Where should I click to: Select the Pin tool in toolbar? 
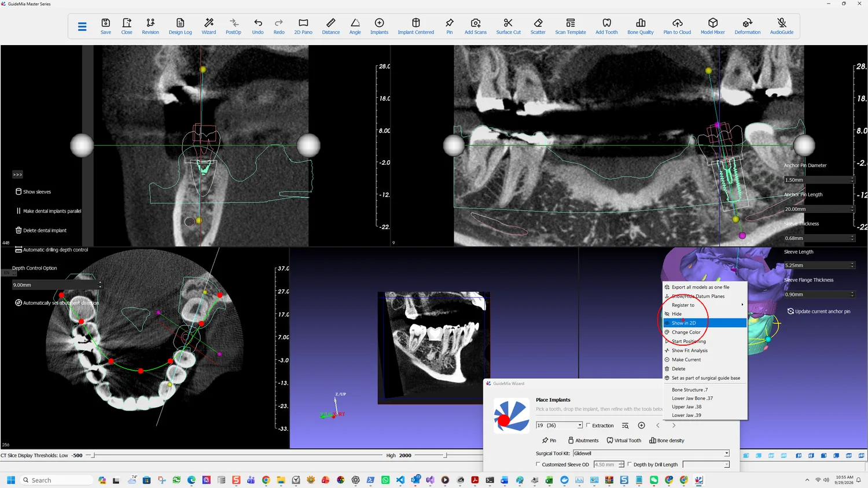click(x=450, y=26)
